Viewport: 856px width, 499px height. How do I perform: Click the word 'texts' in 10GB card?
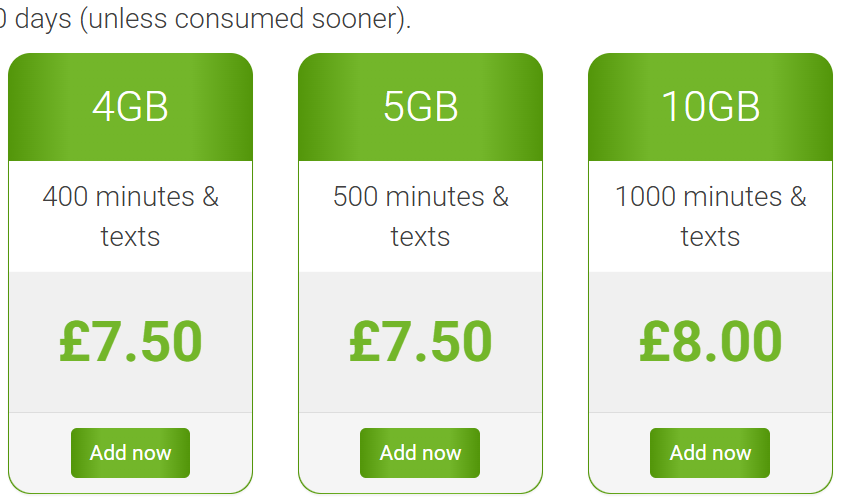[x=710, y=237]
